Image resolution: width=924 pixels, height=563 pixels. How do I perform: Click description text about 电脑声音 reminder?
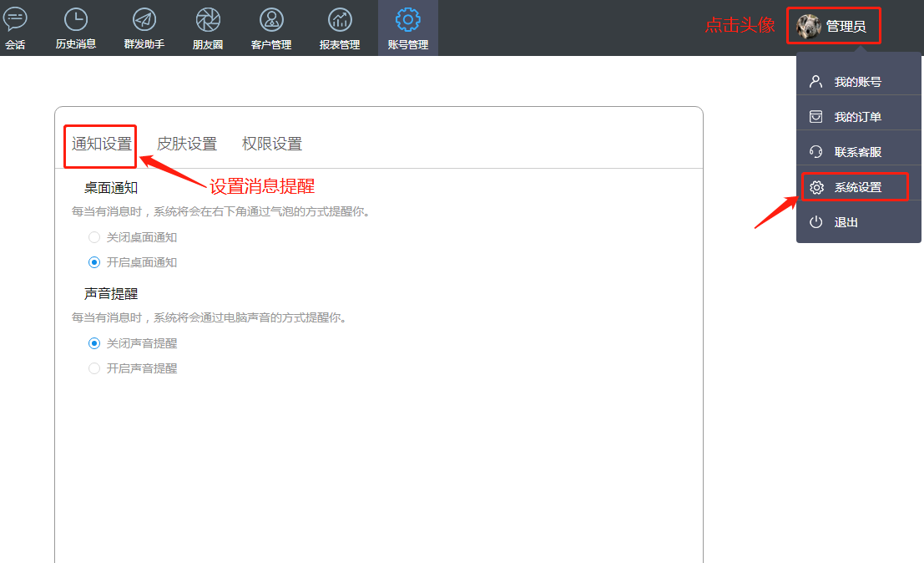tap(211, 317)
